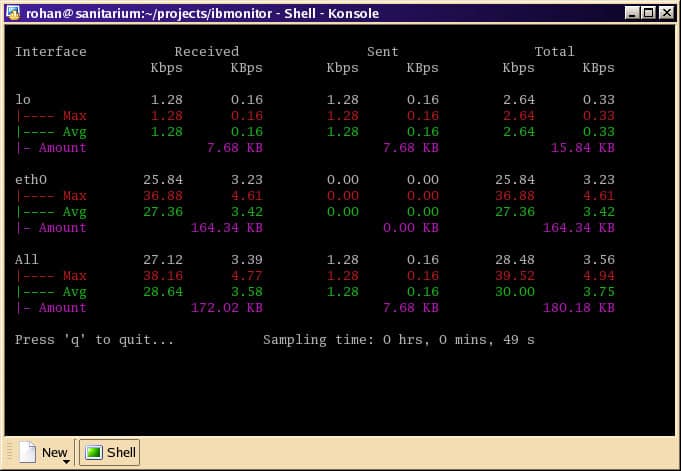The image size is (681, 471).
Task: Expand the New session dropdown arrow
Action: click(x=66, y=461)
